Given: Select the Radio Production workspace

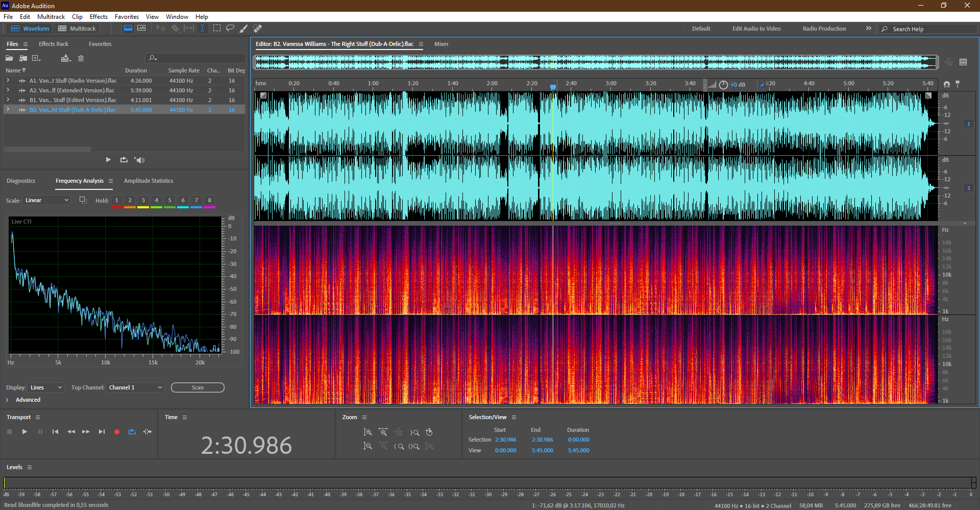Looking at the screenshot, I should (x=824, y=29).
